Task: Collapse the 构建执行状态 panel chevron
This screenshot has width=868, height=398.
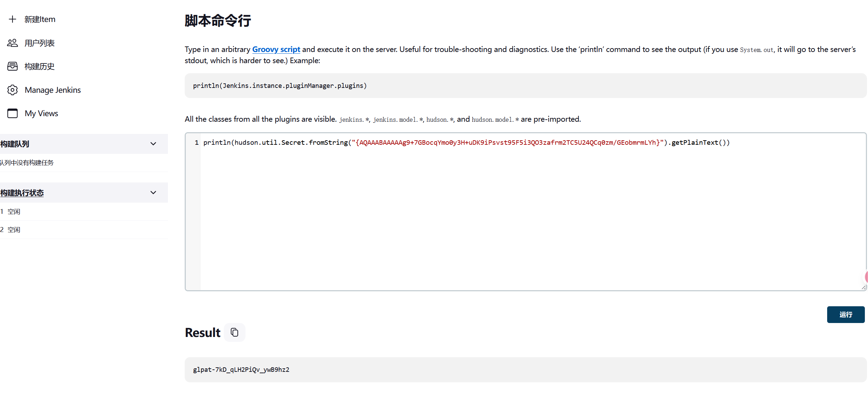Action: pos(153,193)
